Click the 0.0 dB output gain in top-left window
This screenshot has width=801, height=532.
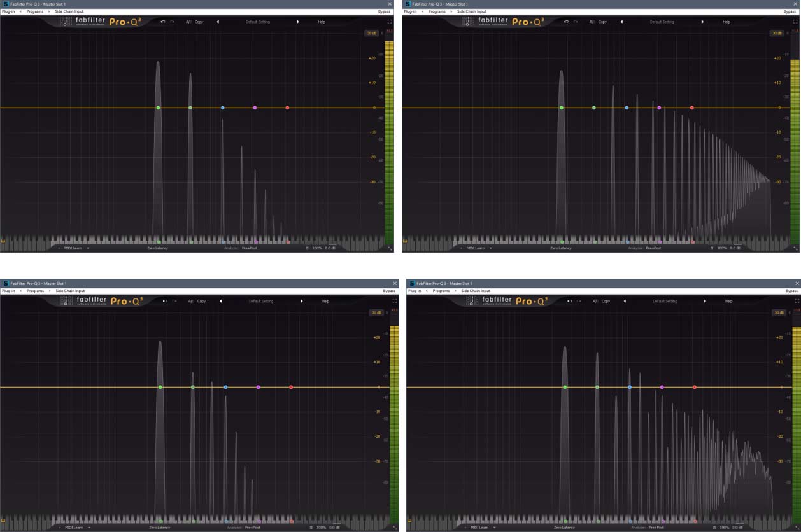[330, 248]
